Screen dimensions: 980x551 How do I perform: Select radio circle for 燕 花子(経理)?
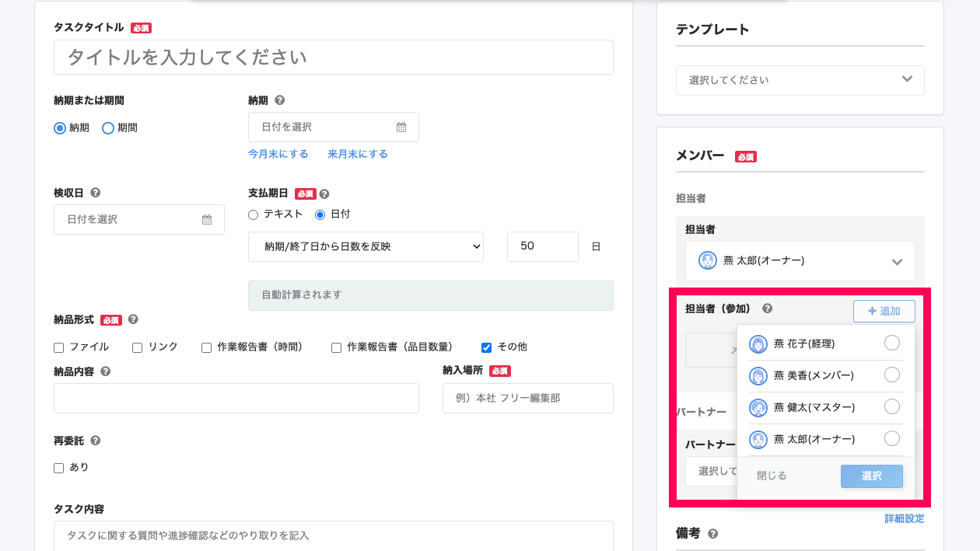click(892, 343)
